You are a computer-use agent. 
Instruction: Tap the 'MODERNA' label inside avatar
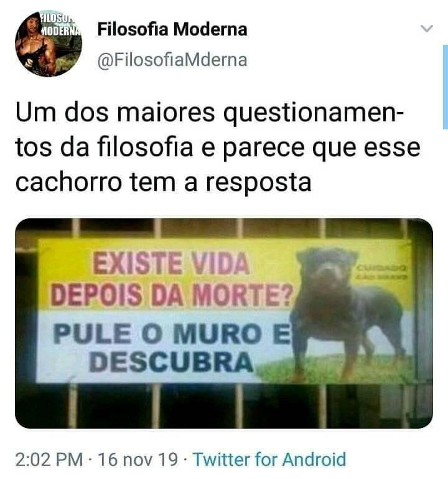[x=61, y=30]
